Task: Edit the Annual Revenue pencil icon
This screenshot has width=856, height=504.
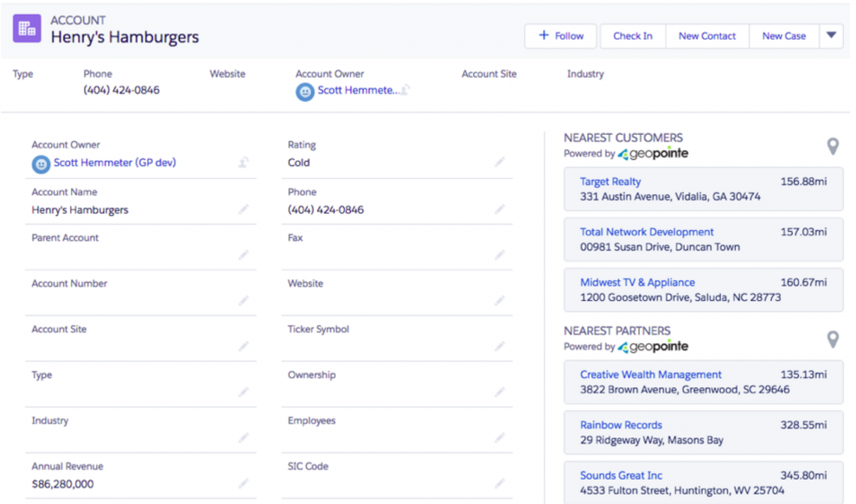Action: tap(244, 483)
